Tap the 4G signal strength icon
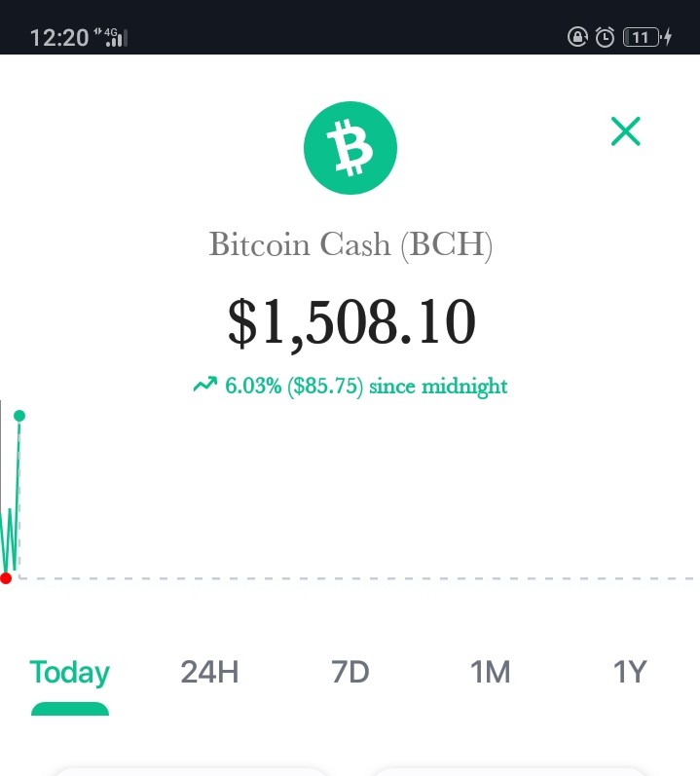The width and height of the screenshot is (700, 776). point(111,37)
